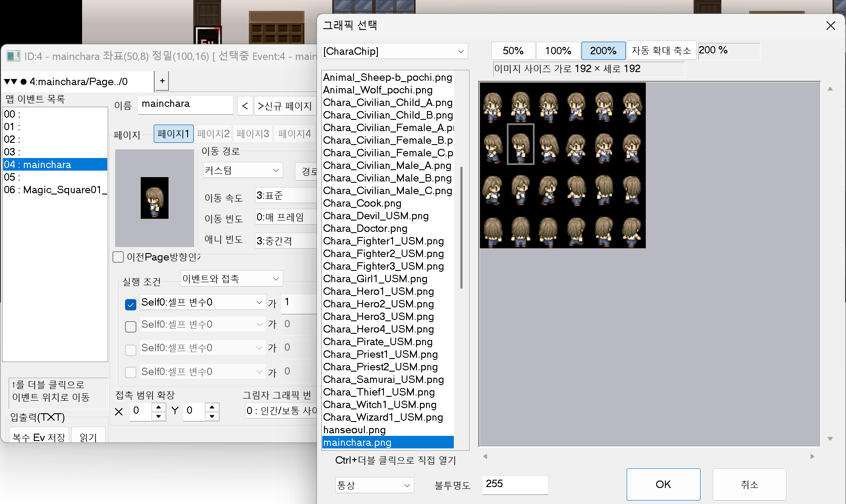Uncheck the first Self0 variable condition
This screenshot has width=846, height=504.
click(130, 304)
